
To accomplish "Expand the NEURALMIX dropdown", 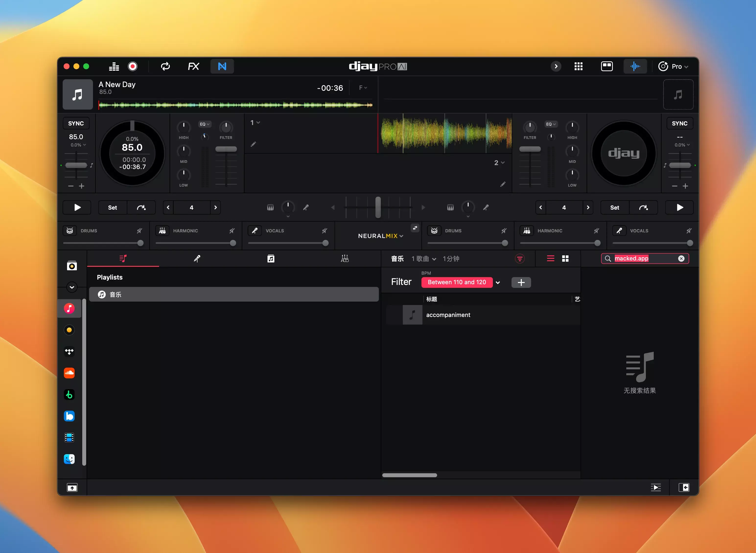I will pyautogui.click(x=381, y=236).
